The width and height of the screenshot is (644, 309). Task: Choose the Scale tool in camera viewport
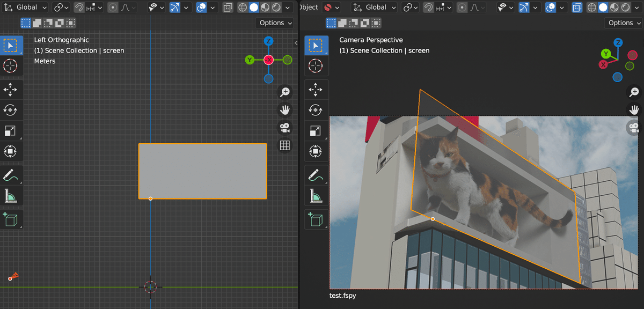click(316, 130)
